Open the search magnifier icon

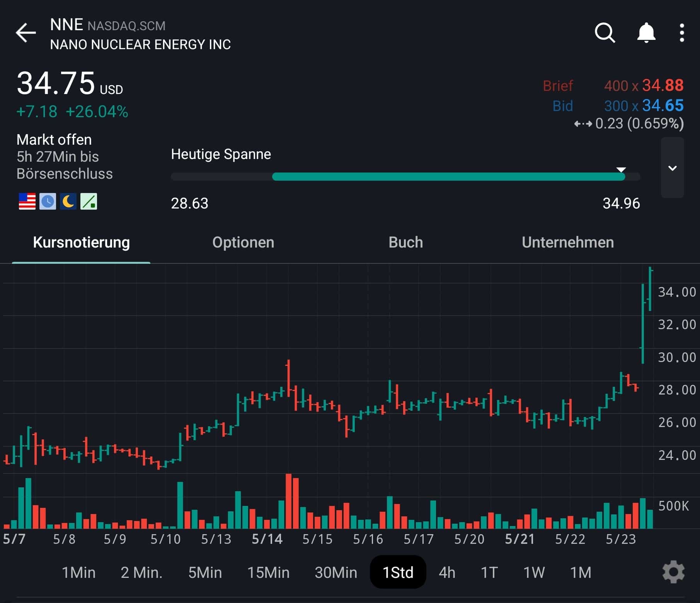tap(605, 32)
